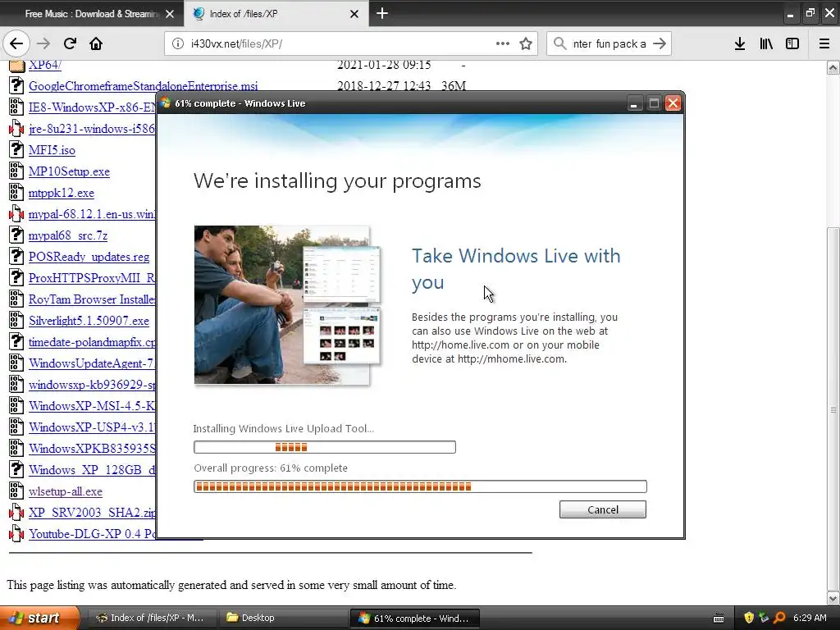Click the browser forward arrow
Screen dimensions: 840x630
coord(43,43)
